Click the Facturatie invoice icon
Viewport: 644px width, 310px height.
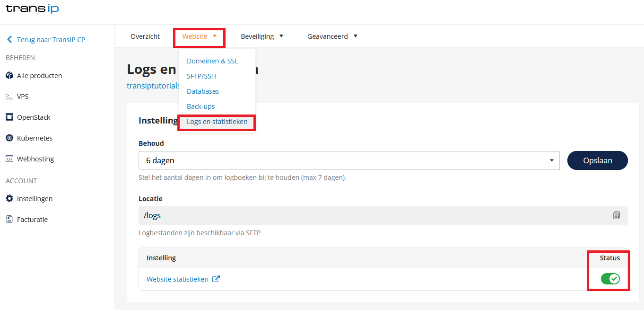9,220
